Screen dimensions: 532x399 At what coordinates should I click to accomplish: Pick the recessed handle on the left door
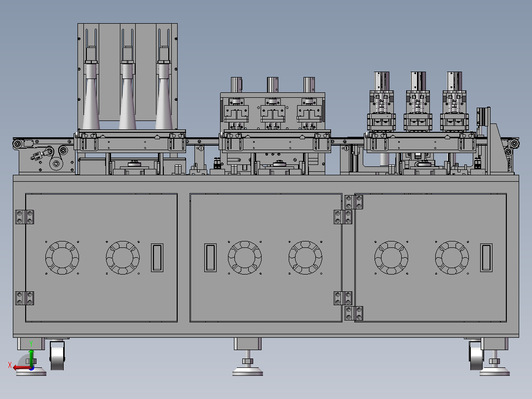tap(157, 258)
